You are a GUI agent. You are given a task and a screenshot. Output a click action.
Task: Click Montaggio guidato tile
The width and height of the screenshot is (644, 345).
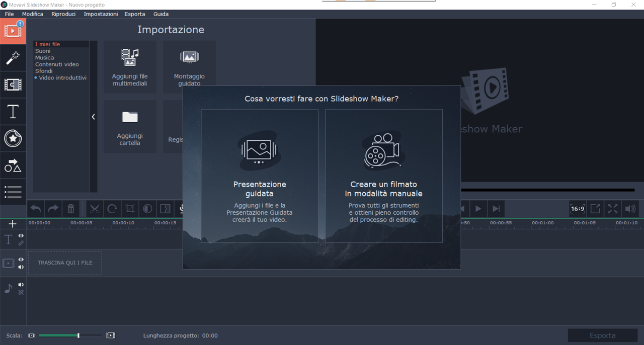[x=189, y=64]
